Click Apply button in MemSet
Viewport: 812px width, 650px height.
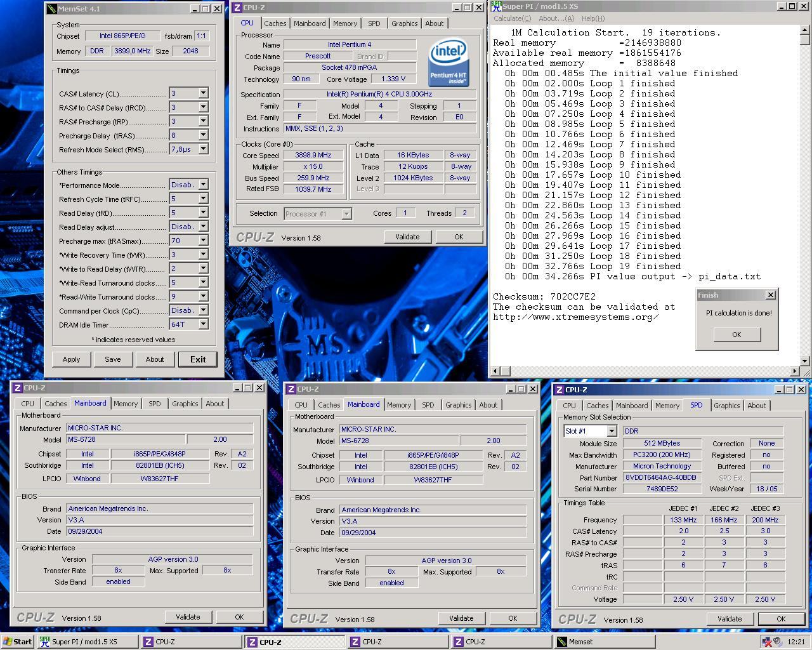71,359
